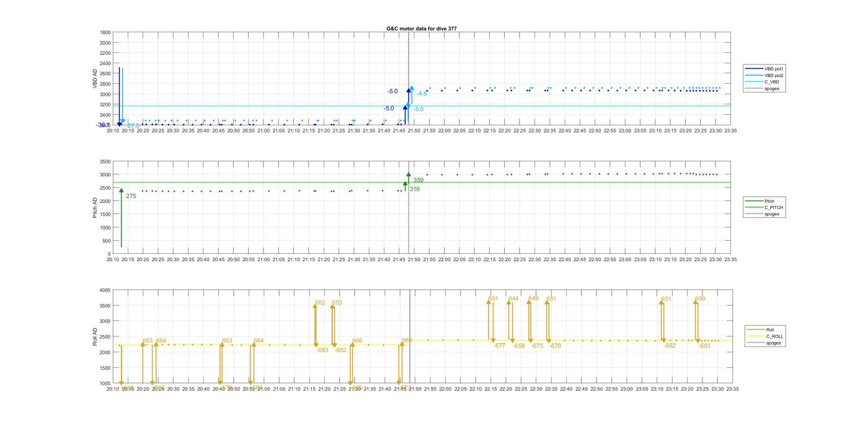Click the "1800" y-tick of the VBD plot
Image resolution: width=868 pixels, height=430 pixels.
[x=105, y=32]
